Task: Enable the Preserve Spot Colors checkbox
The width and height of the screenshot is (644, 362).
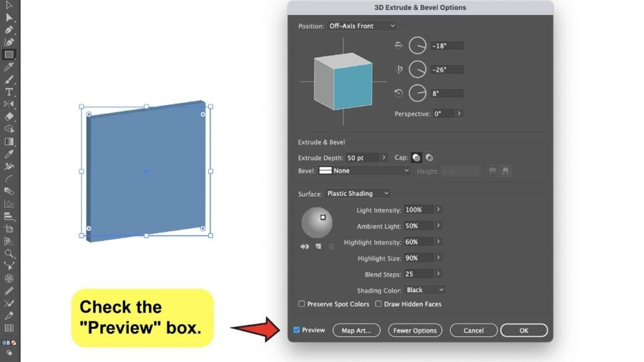Action: 302,304
